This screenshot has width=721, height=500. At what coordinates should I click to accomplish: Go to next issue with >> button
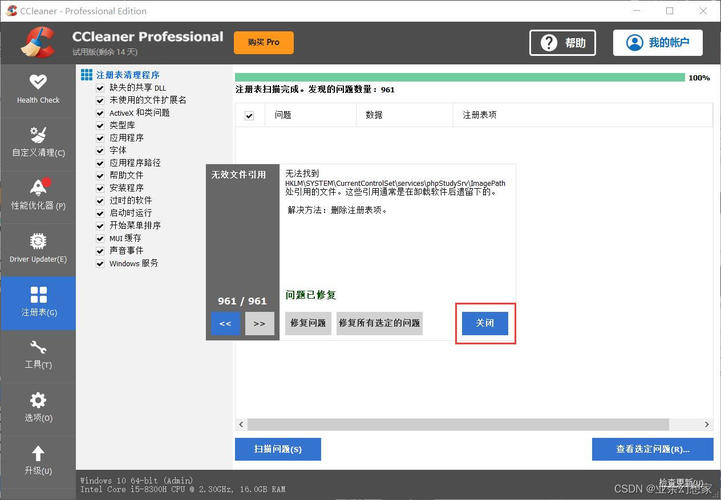(259, 323)
